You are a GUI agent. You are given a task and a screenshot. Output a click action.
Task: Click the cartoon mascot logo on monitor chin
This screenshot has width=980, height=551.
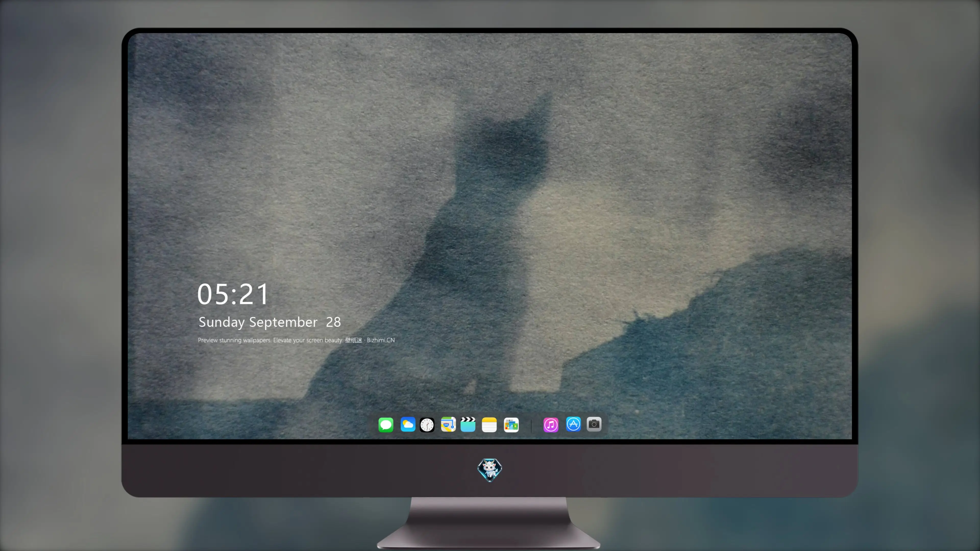click(490, 470)
